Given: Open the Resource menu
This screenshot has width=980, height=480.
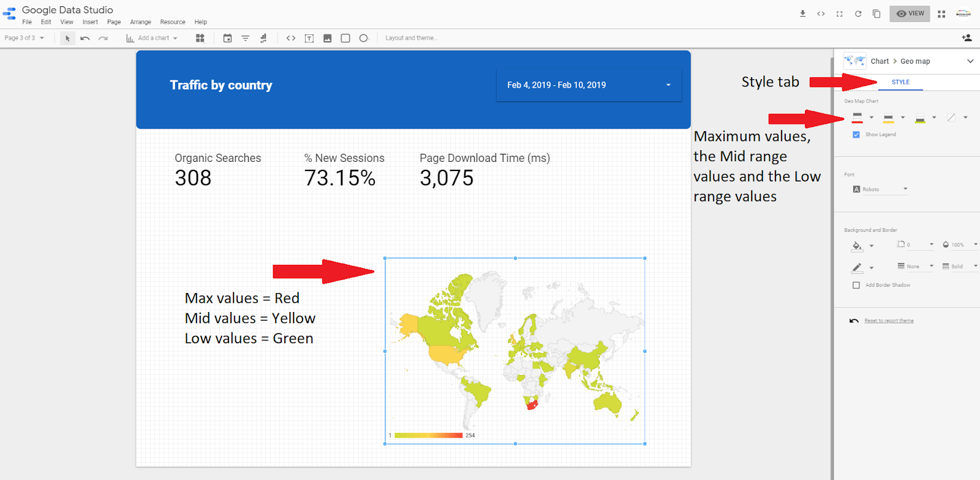Looking at the screenshot, I should pyautogui.click(x=173, y=22).
